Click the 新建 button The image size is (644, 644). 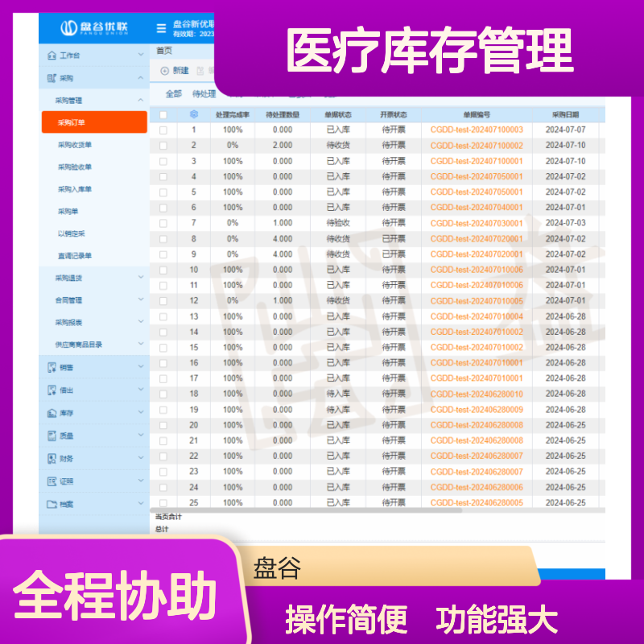175,71
